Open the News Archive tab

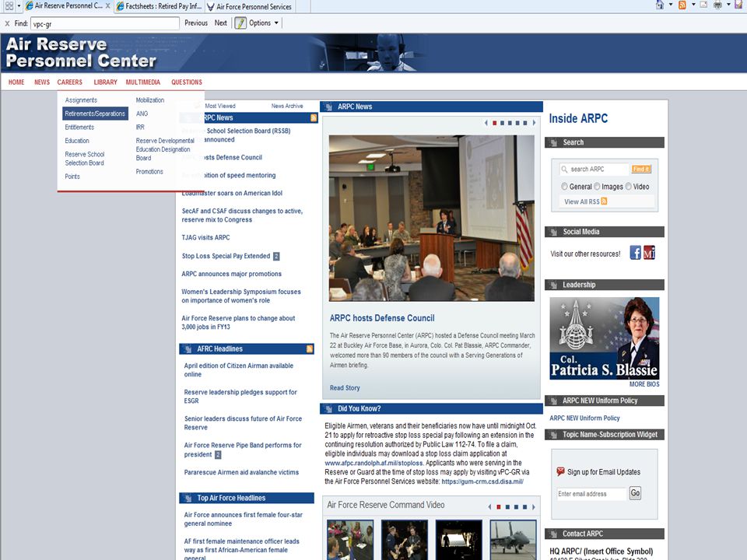287,106
